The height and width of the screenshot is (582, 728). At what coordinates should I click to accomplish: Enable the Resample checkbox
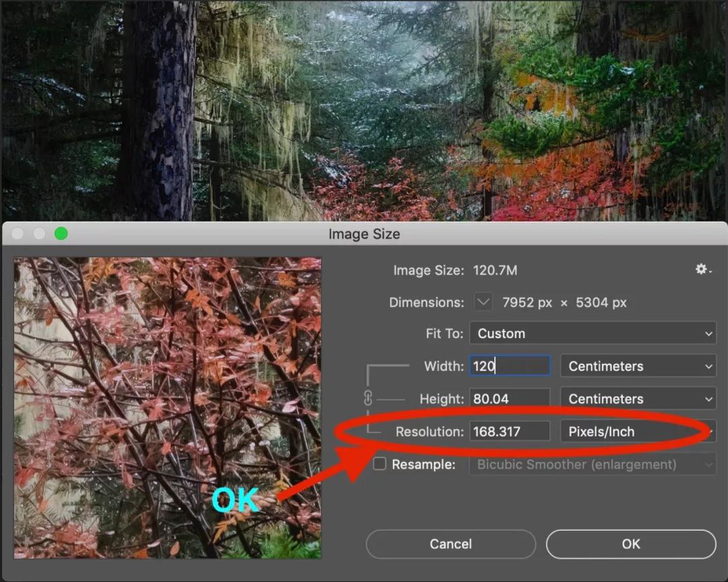pyautogui.click(x=380, y=463)
